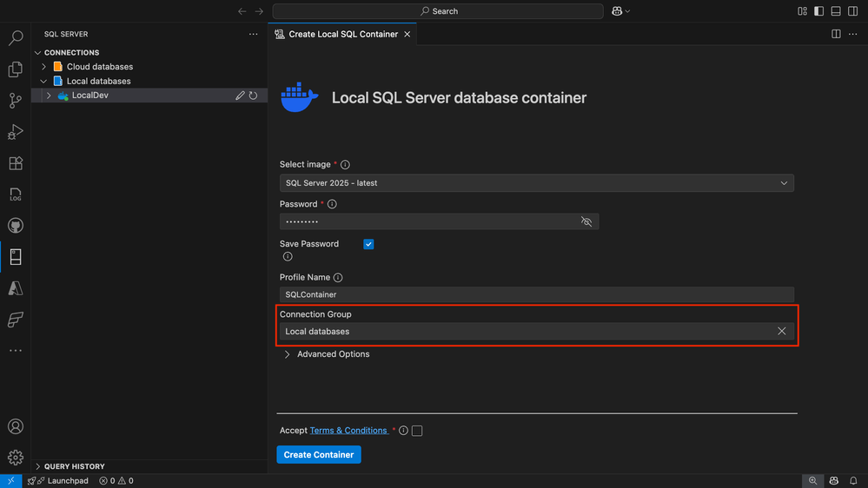The width and height of the screenshot is (868, 488).
Task: Expand the Cloud databases group
Action: pos(43,66)
